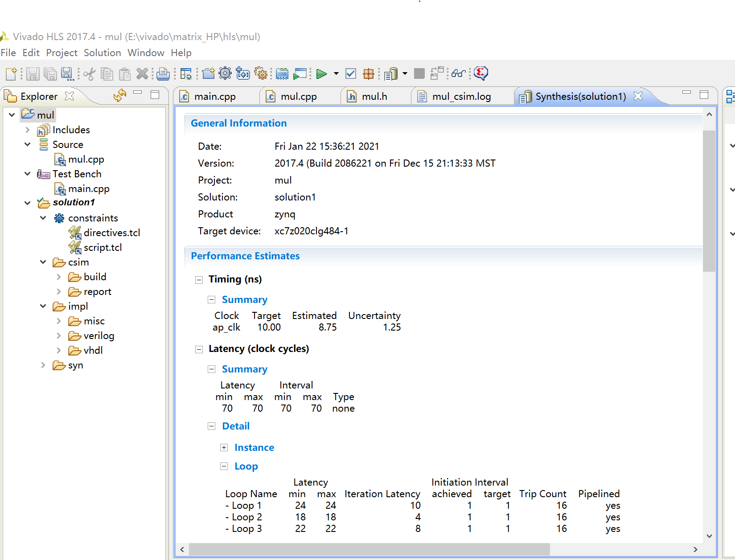Collapse the solution1 tree node

(28, 203)
